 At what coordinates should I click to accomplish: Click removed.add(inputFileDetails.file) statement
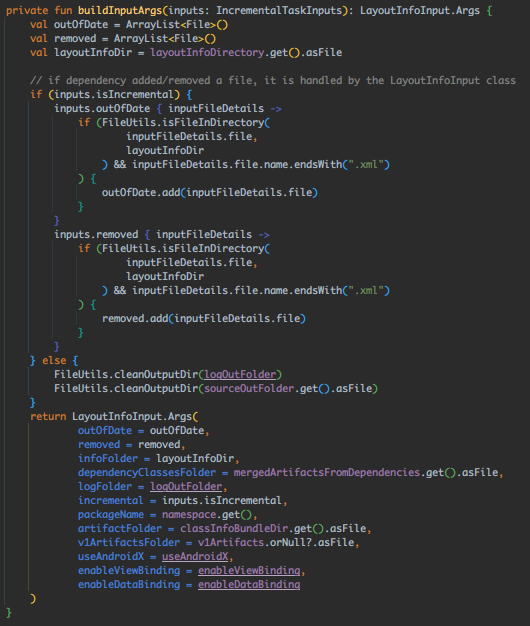click(204, 319)
